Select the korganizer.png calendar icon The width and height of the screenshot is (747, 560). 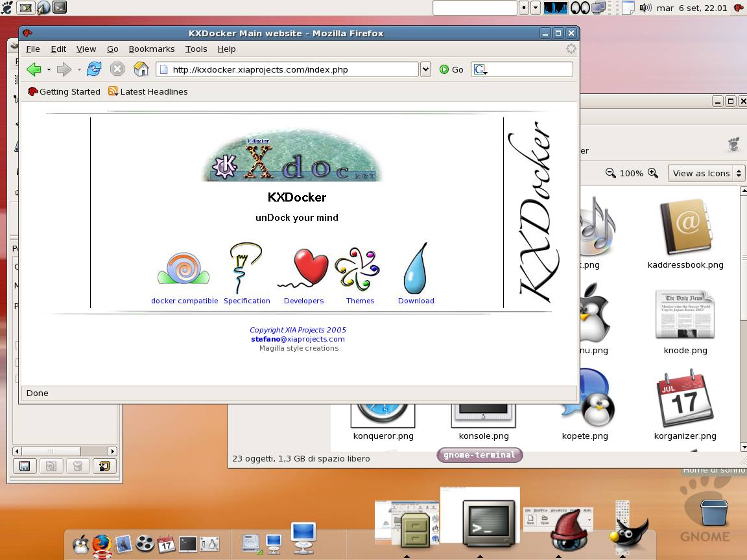click(685, 399)
